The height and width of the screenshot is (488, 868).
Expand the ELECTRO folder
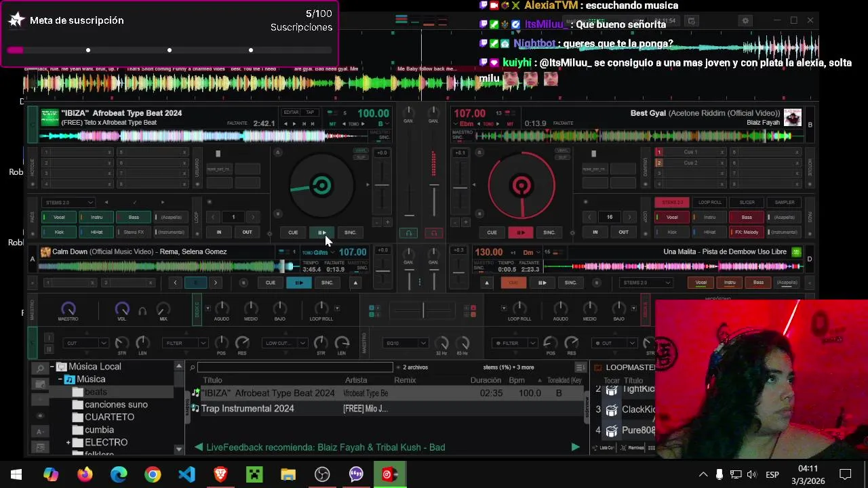coord(68,443)
